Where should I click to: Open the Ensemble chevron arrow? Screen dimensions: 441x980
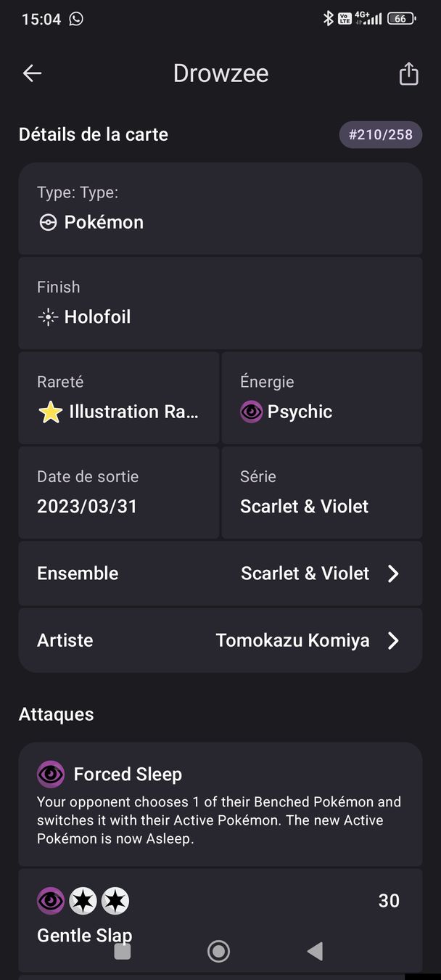click(393, 573)
